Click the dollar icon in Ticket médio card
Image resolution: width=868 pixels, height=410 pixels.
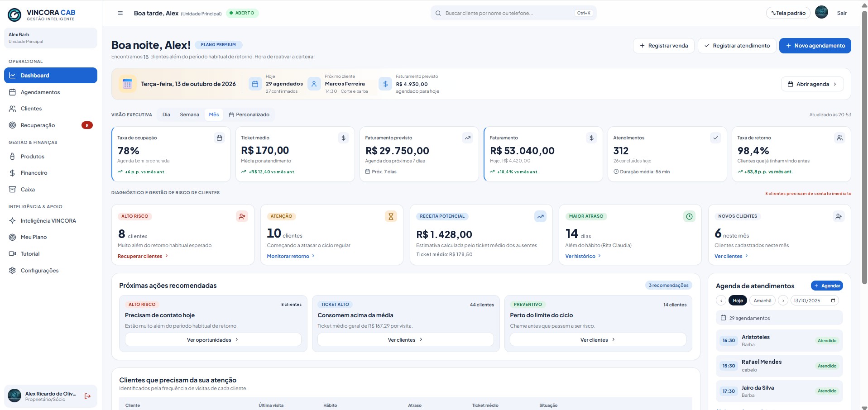click(x=343, y=138)
